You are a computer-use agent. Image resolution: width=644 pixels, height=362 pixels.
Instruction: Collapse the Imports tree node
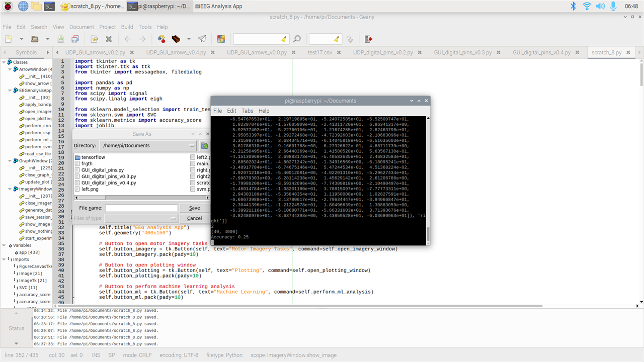[x=4, y=259]
